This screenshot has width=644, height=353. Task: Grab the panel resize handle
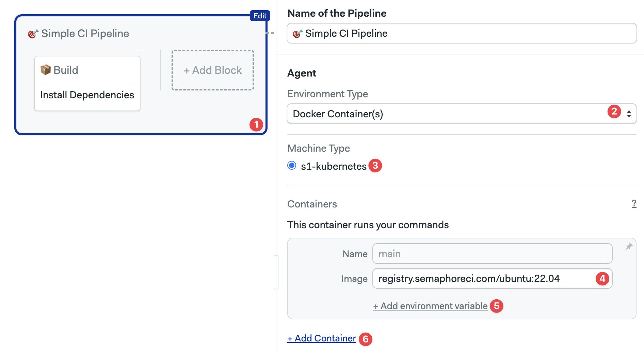[276, 272]
